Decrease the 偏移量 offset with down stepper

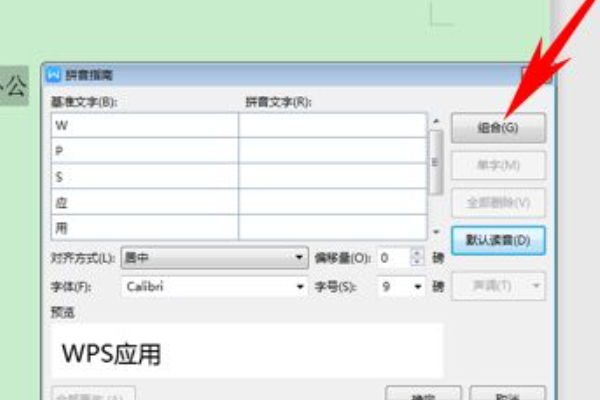417,262
